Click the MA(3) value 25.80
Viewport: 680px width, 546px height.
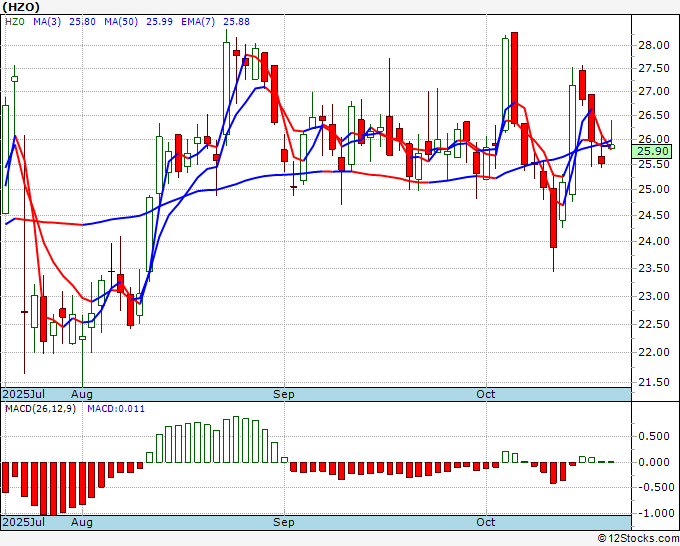[82, 22]
